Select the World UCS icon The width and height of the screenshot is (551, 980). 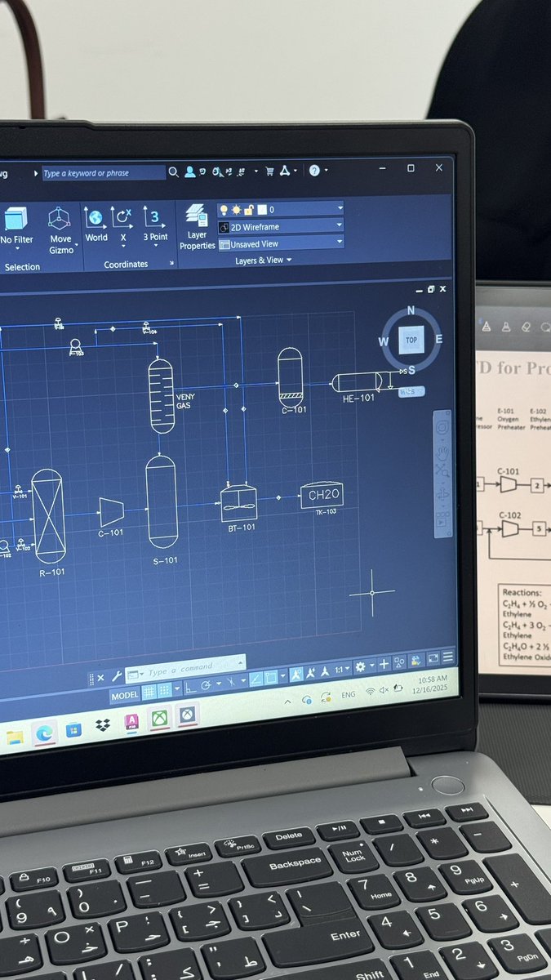click(96, 224)
